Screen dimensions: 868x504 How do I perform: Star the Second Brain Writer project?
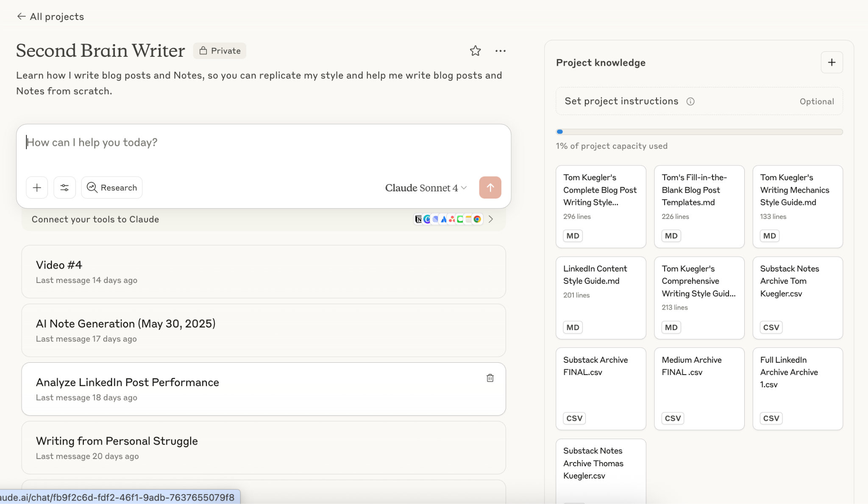pos(475,51)
